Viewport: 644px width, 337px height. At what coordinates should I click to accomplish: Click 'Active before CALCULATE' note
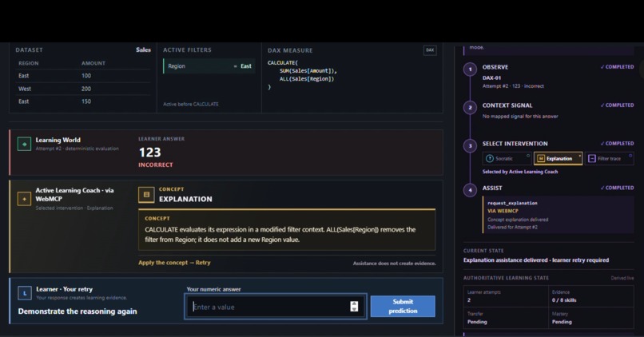[191, 105]
